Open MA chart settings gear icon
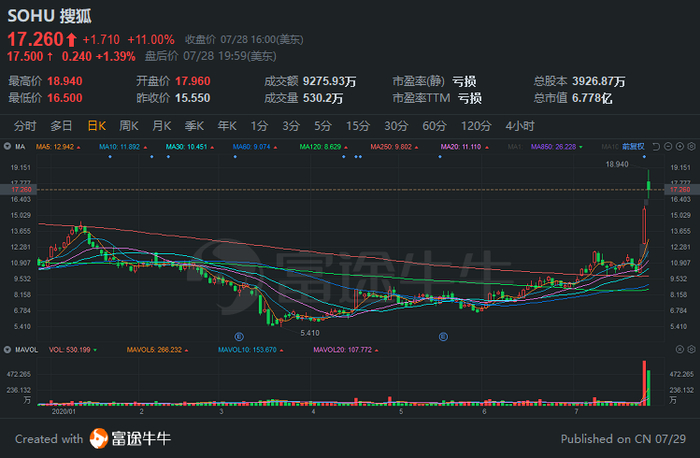 click(x=691, y=146)
